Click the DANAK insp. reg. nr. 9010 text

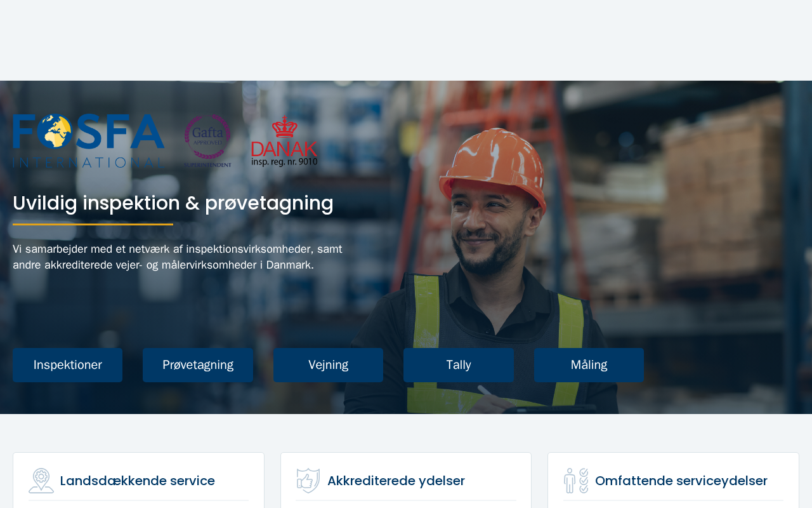point(284,163)
